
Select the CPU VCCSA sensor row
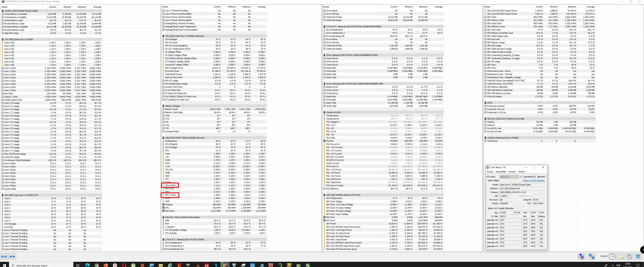[x=214, y=195]
